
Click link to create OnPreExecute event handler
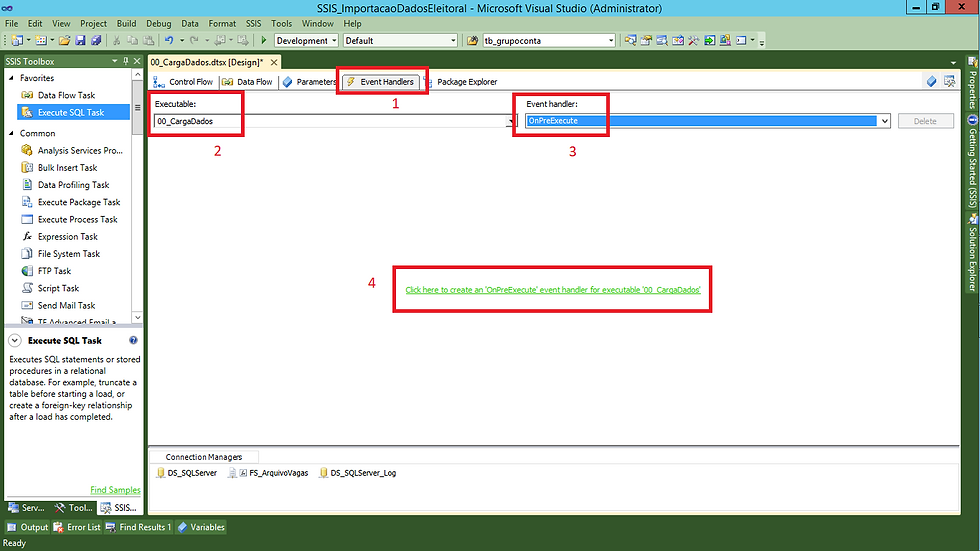coord(552,290)
